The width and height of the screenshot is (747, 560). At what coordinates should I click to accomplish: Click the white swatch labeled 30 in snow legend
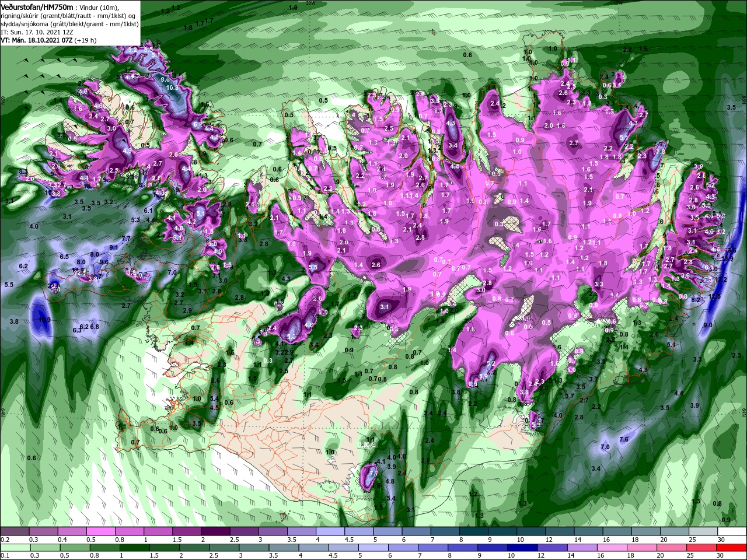731,531
